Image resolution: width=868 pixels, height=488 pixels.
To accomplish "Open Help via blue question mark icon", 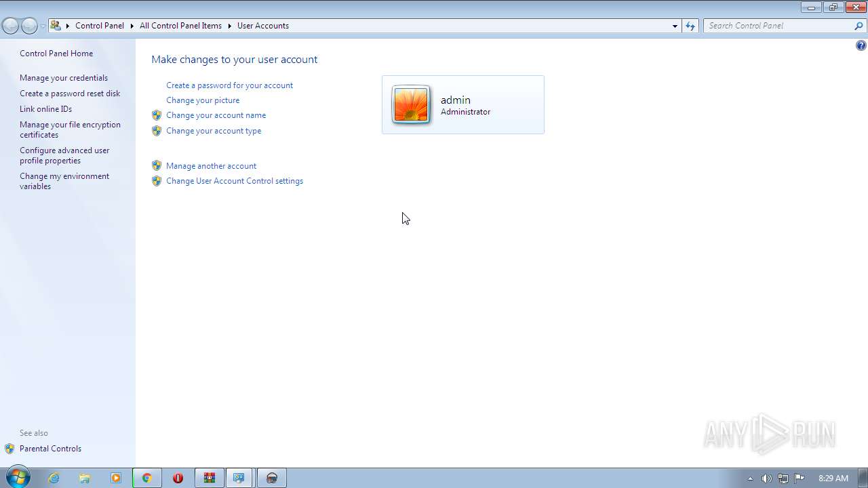I will coord(861,45).
